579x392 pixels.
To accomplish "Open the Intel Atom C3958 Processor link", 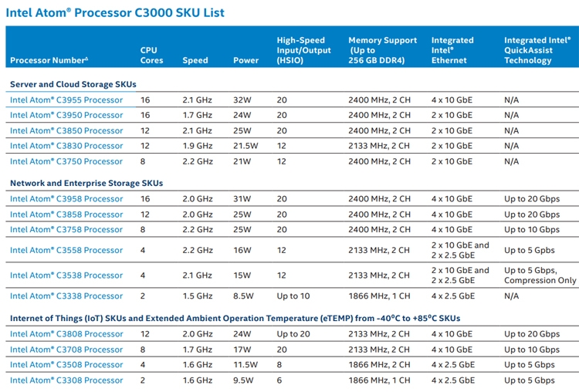I will click(x=66, y=199).
